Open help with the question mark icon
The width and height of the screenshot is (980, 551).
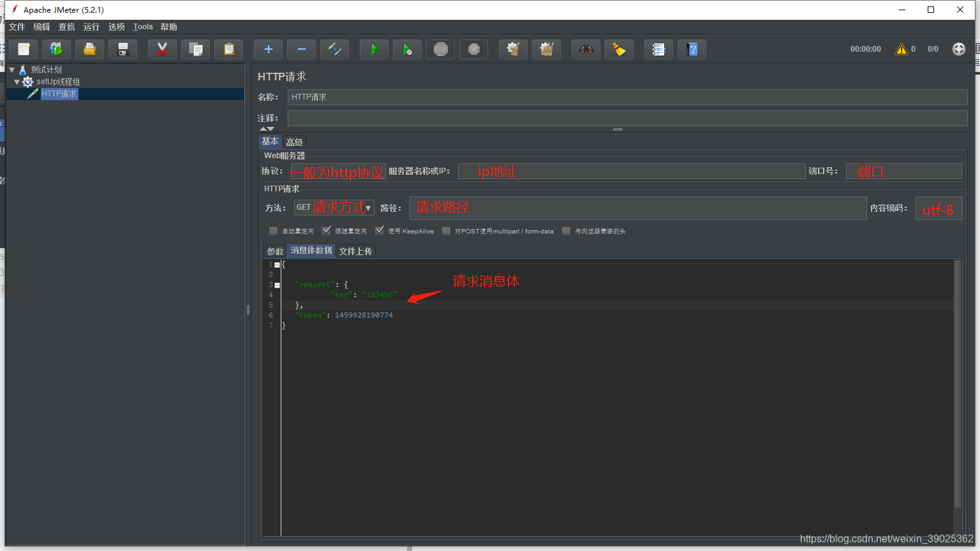point(692,49)
